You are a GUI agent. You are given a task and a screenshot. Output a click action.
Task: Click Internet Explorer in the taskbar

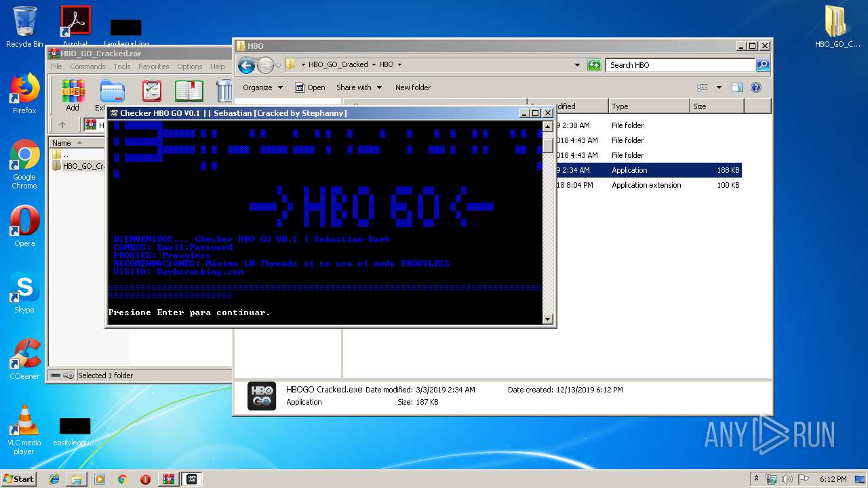(x=54, y=479)
